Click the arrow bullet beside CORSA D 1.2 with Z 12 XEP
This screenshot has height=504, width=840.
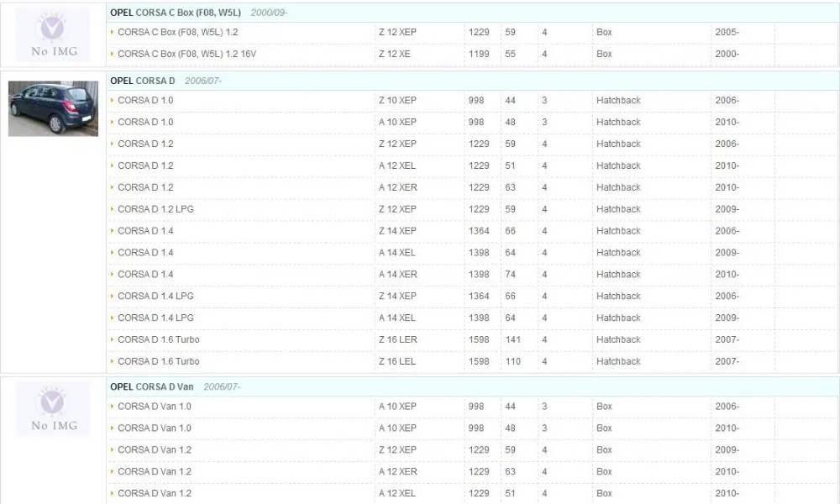[x=112, y=144]
